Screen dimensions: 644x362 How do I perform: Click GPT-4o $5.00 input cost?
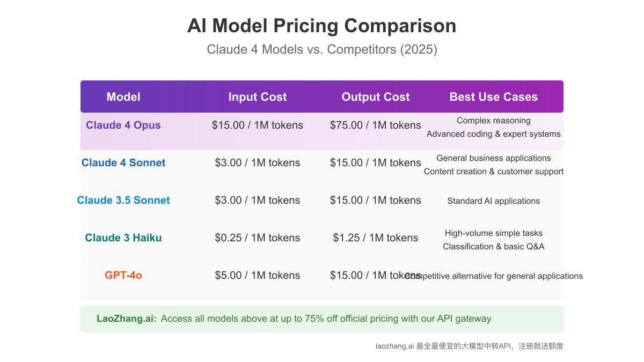[258, 276]
